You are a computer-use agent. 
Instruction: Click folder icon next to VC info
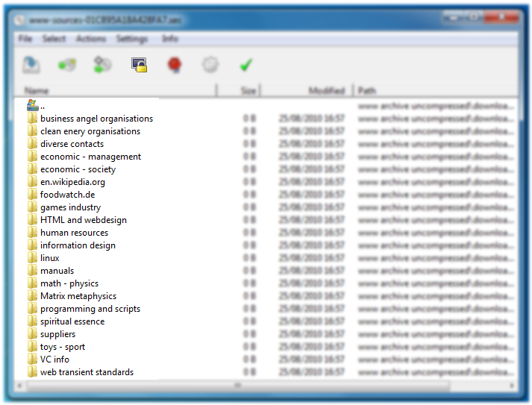[x=32, y=360]
